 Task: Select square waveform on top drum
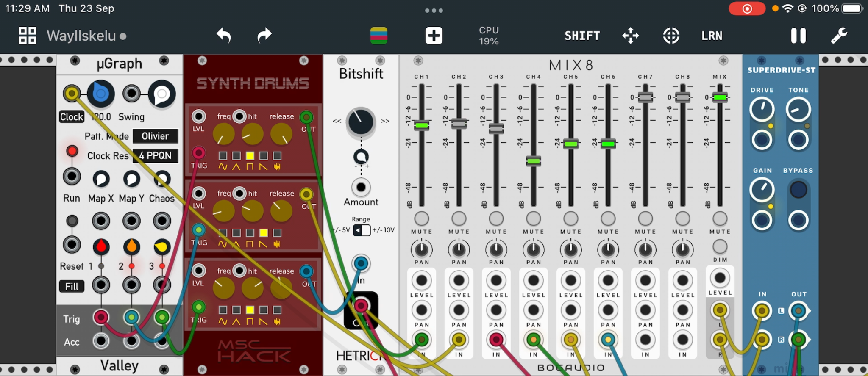(x=250, y=156)
